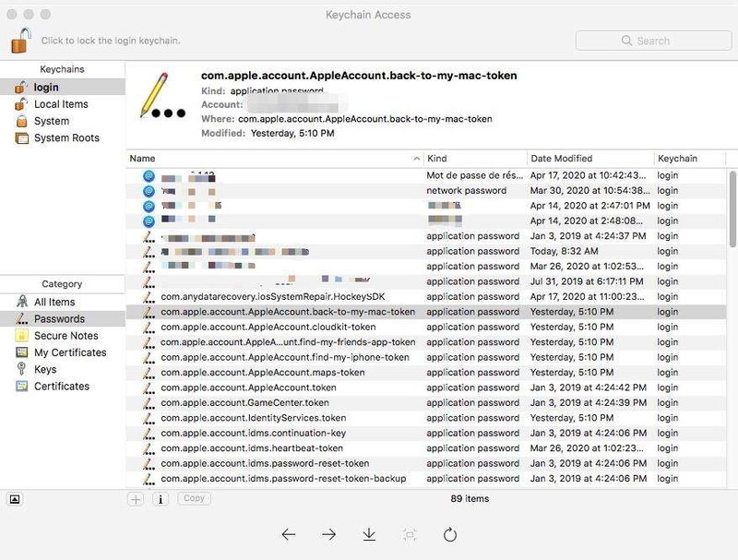Click the Jul 31, 2019 date row

tap(426, 281)
